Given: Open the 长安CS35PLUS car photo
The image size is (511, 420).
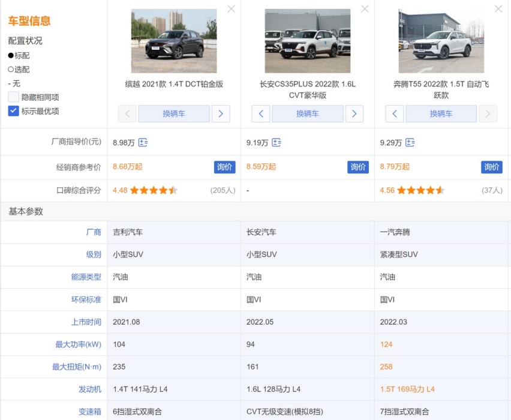Looking at the screenshot, I should [308, 41].
